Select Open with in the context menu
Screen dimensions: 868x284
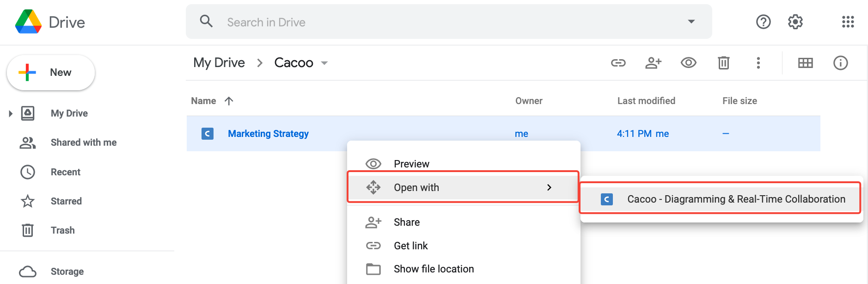[464, 187]
